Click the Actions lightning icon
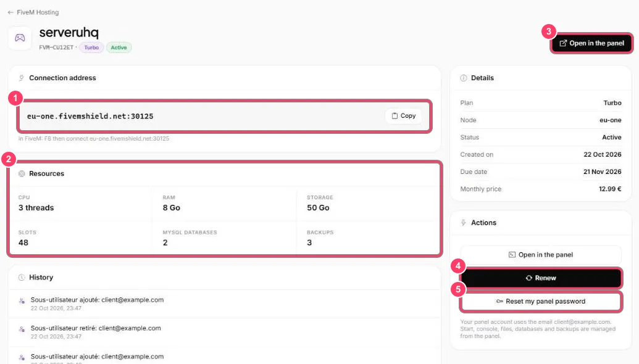This screenshot has width=639, height=364. point(464,223)
